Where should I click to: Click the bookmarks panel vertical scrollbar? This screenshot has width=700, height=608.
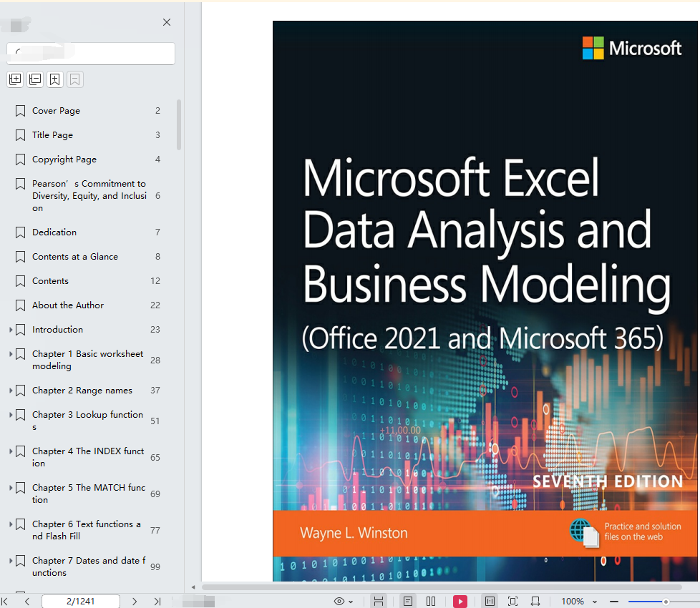(179, 125)
